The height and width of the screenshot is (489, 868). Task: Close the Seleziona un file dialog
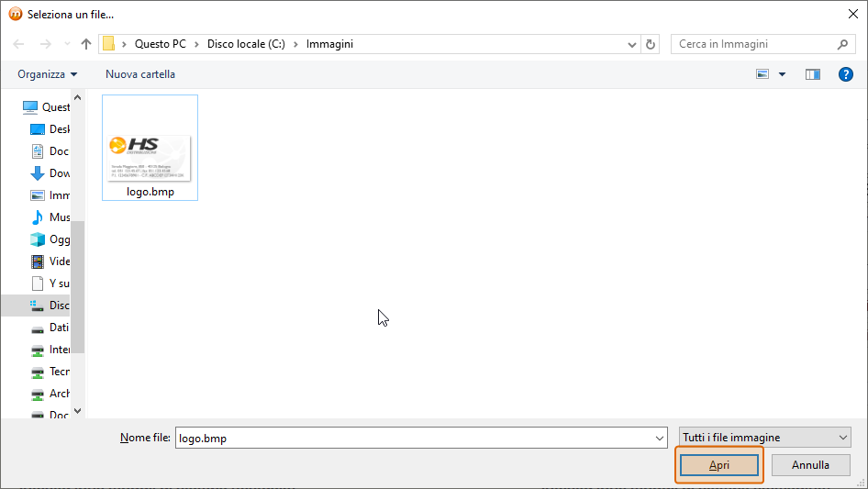point(853,14)
